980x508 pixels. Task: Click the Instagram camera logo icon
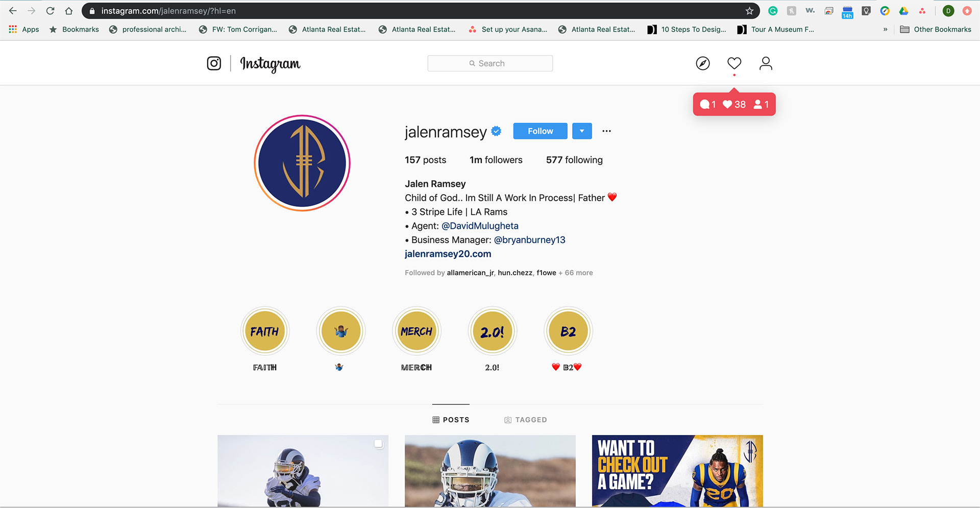(214, 63)
